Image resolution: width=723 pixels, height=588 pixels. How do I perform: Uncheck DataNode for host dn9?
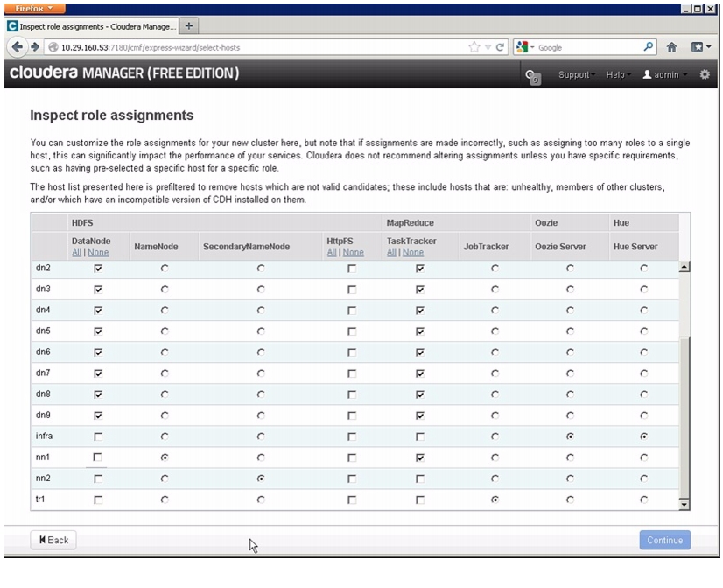[x=98, y=416]
